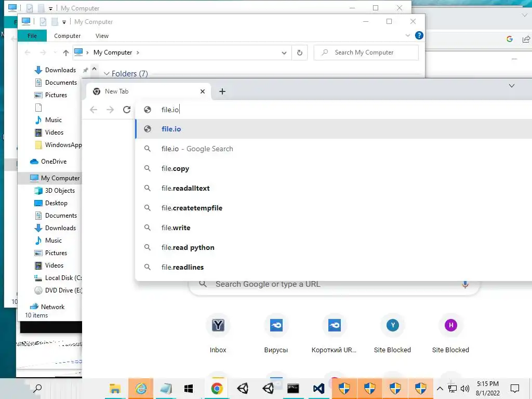Select the file.readalltext suggestion
The width and height of the screenshot is (532, 399).
[334, 188]
